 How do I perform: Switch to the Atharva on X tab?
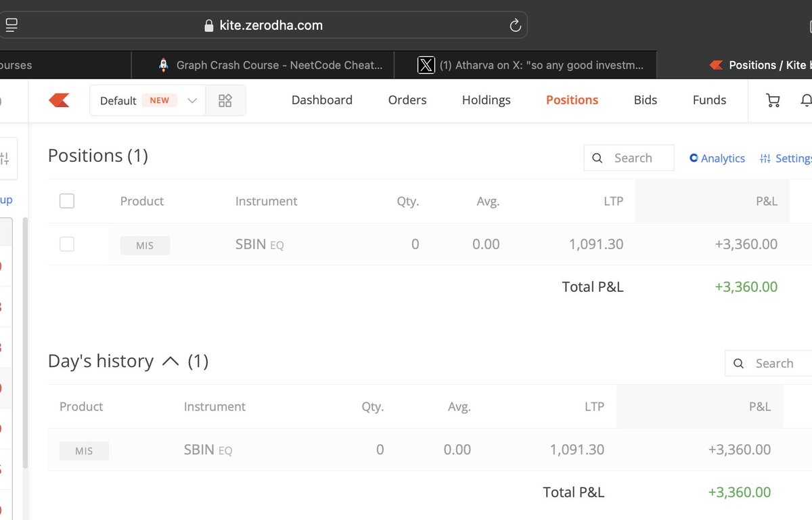click(525, 65)
